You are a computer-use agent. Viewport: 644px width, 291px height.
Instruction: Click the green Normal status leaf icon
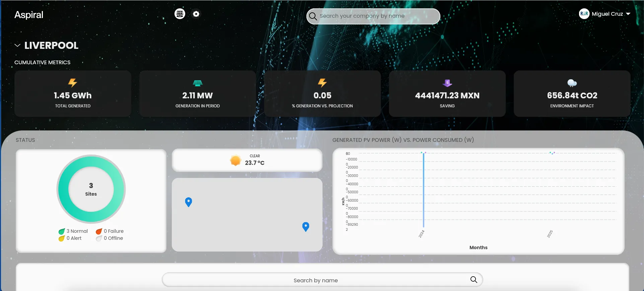62,231
